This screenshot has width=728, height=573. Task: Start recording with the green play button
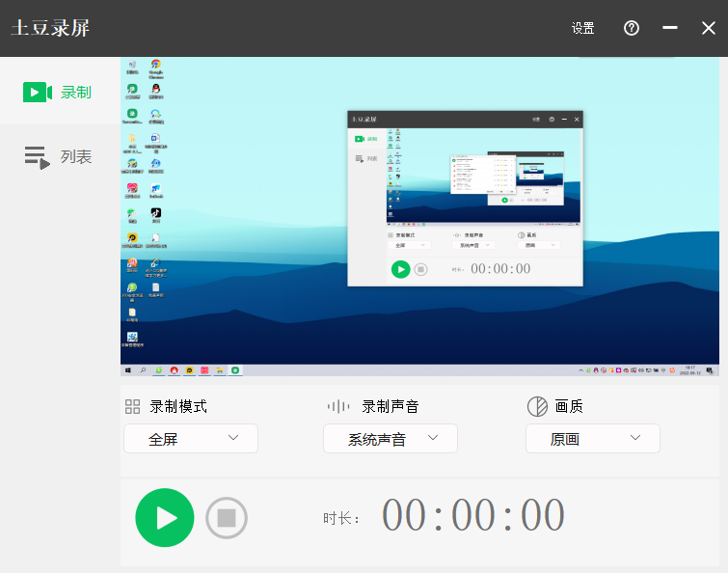pyautogui.click(x=165, y=518)
